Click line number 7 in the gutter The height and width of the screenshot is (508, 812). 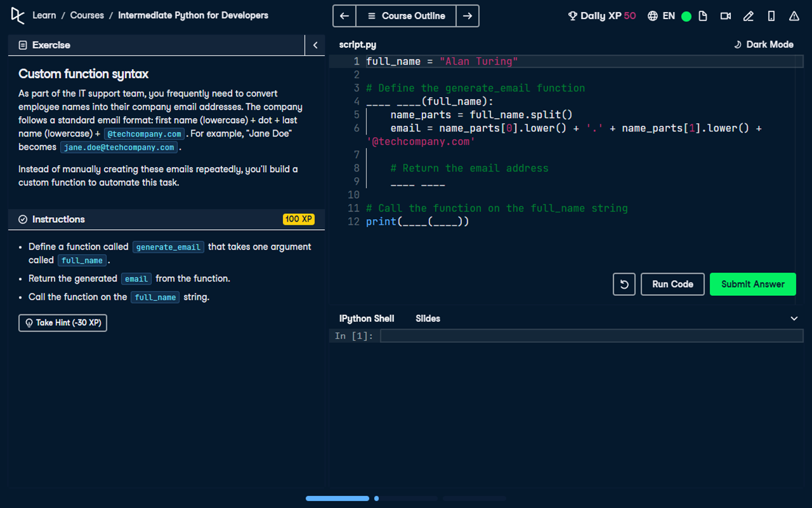(357, 155)
